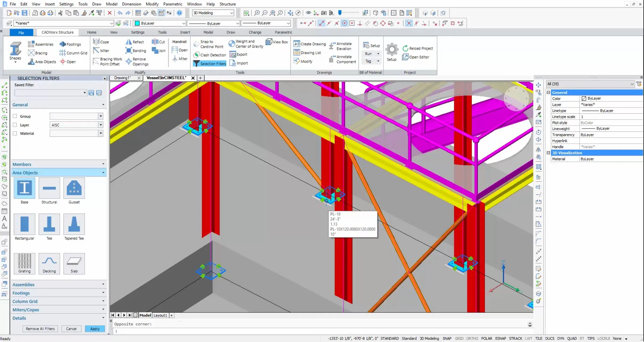Click Remove All Filters button

click(x=40, y=329)
